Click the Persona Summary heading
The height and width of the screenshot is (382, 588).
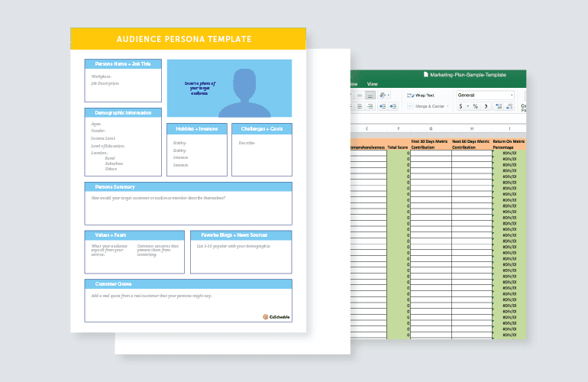(x=115, y=186)
